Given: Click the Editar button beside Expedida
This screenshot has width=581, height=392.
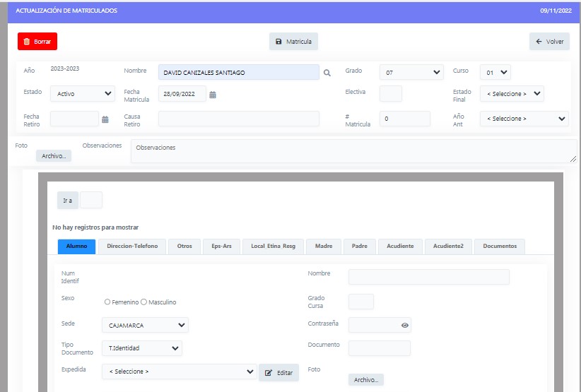Looking at the screenshot, I should tap(278, 372).
